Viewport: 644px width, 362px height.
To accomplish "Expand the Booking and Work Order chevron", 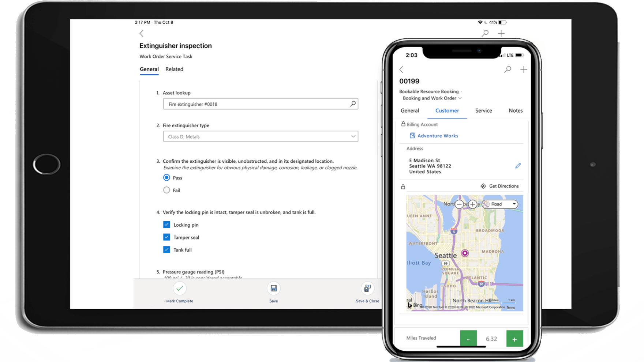I will tap(461, 98).
